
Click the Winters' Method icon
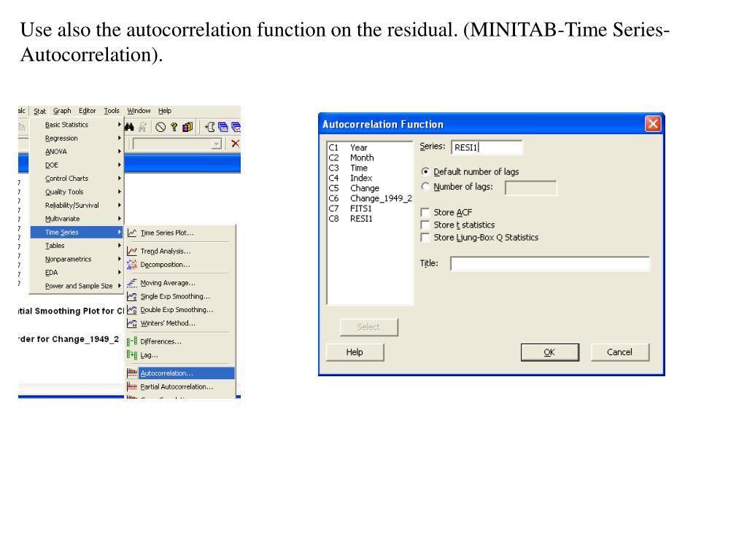point(132,323)
